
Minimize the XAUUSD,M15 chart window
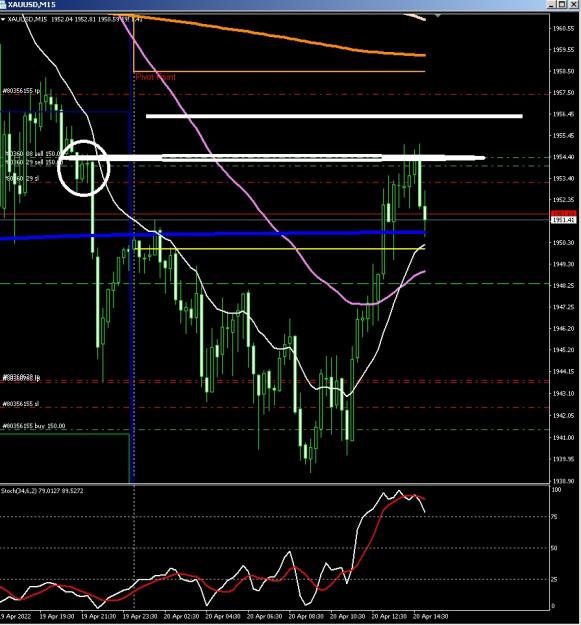tap(551, 4)
